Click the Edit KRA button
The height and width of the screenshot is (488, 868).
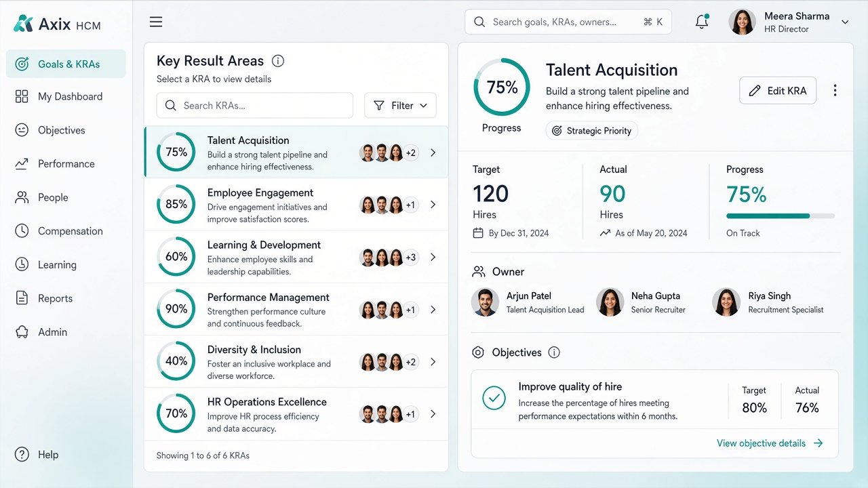(778, 90)
